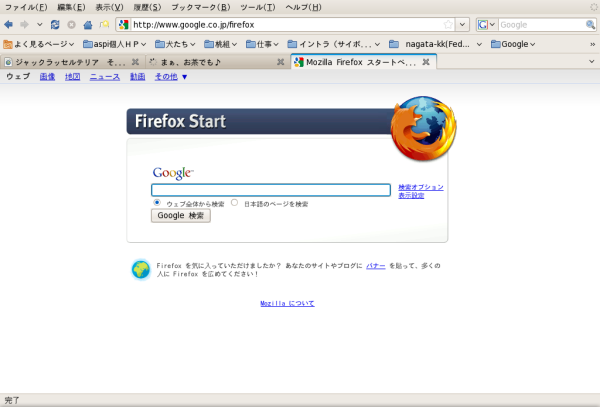Reload the current page
The image size is (600, 407).
[55, 25]
